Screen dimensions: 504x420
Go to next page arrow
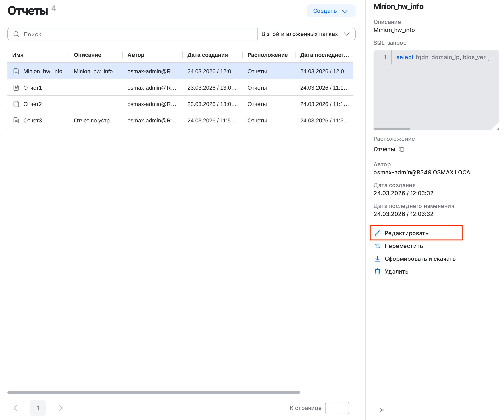pos(60,408)
